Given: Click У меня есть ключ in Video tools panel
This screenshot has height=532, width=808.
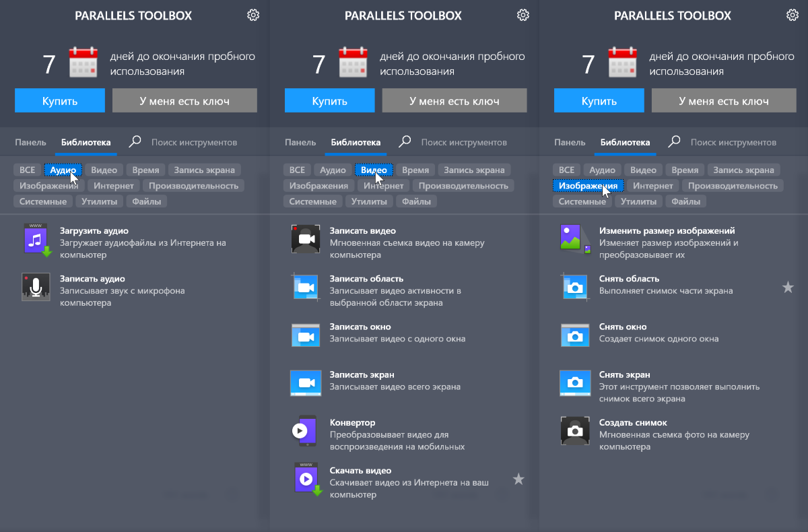Looking at the screenshot, I should (454, 100).
